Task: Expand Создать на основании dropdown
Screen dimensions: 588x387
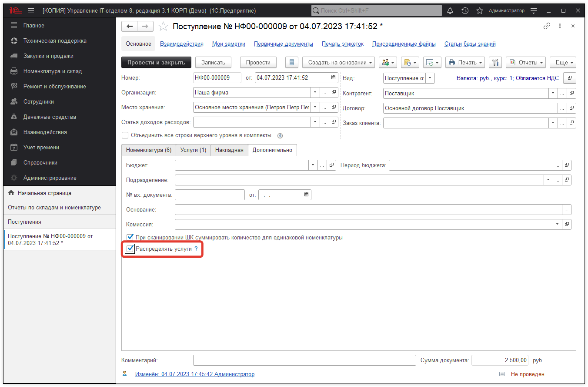Action: click(338, 62)
